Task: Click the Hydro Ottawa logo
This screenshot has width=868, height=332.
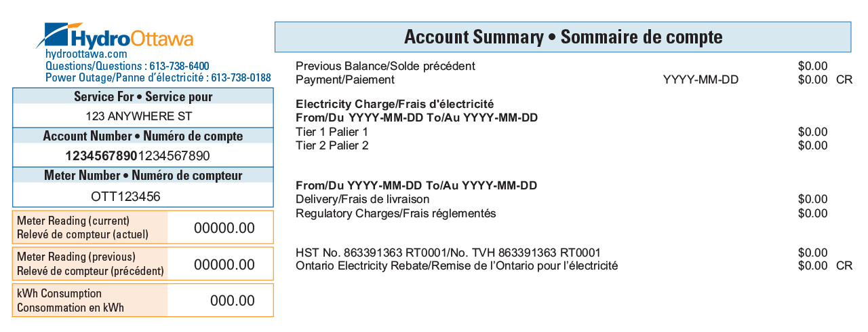Action: [115, 35]
